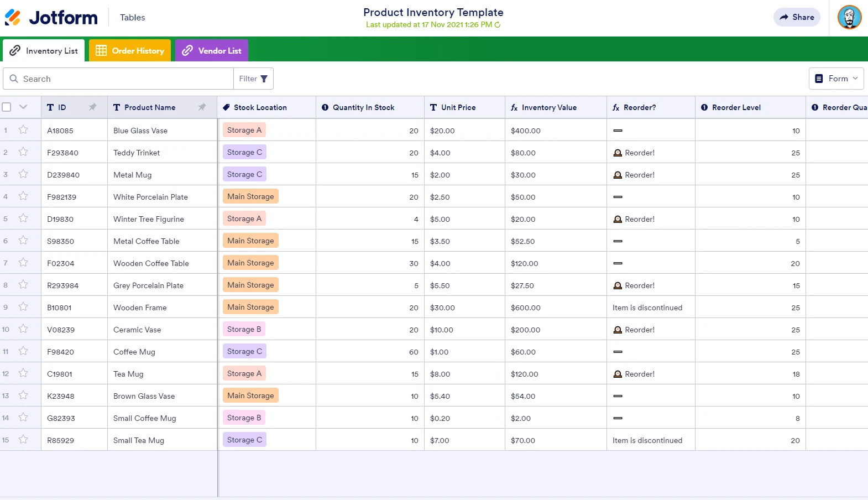Open the Tables link in header
868x500 pixels.
133,18
